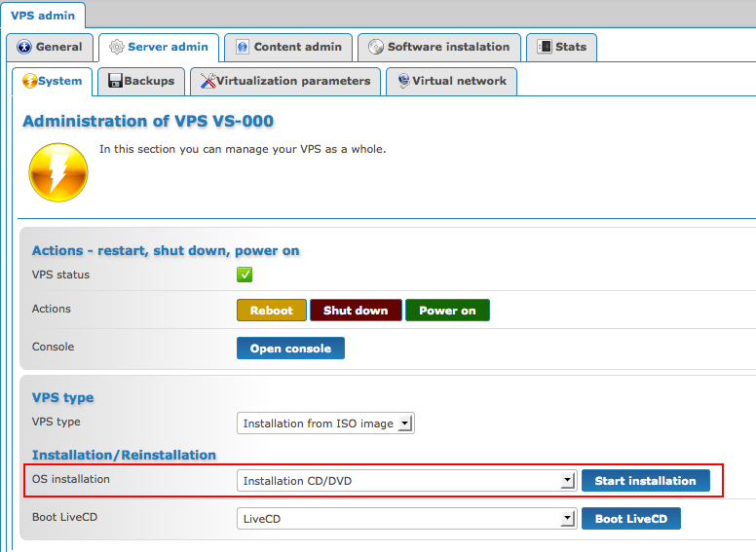This screenshot has height=552, width=756.
Task: Click the OS installation label
Action: 71,479
